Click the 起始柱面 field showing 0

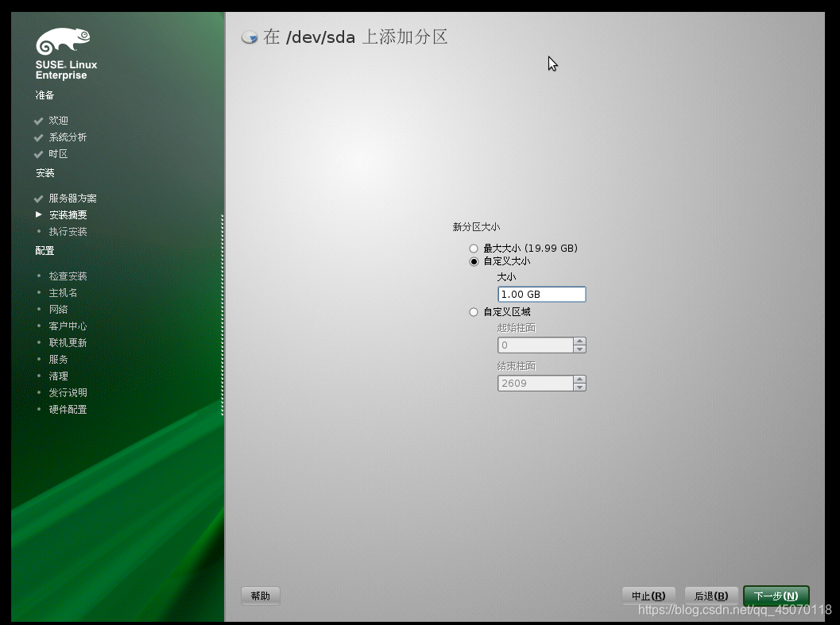click(535, 345)
